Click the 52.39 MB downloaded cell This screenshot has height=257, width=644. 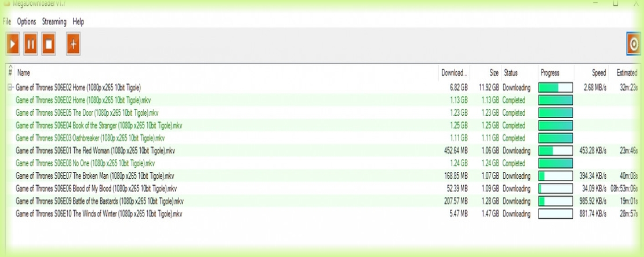(457, 189)
